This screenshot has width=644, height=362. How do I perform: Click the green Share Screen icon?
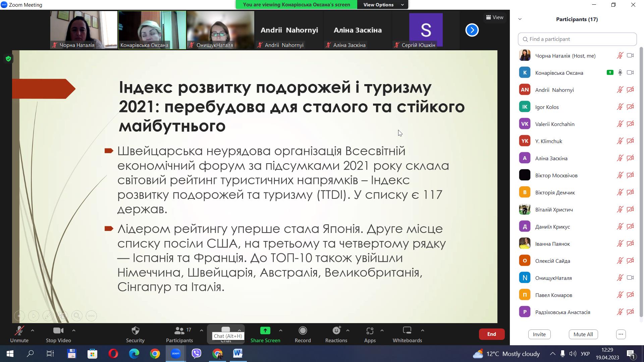click(265, 331)
